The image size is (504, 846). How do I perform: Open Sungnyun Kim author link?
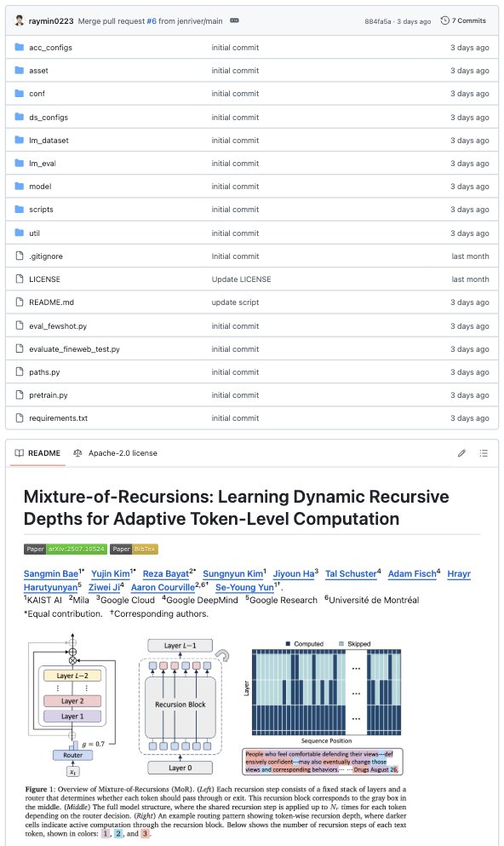[x=233, y=574]
